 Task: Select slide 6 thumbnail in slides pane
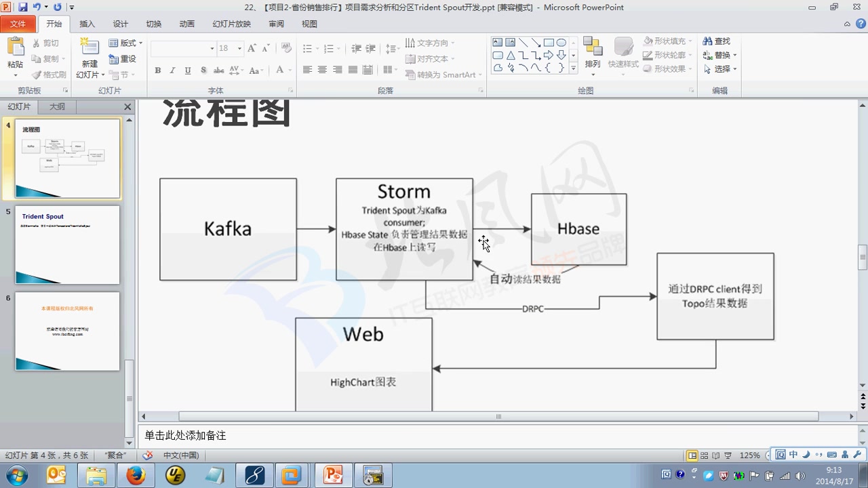[68, 331]
